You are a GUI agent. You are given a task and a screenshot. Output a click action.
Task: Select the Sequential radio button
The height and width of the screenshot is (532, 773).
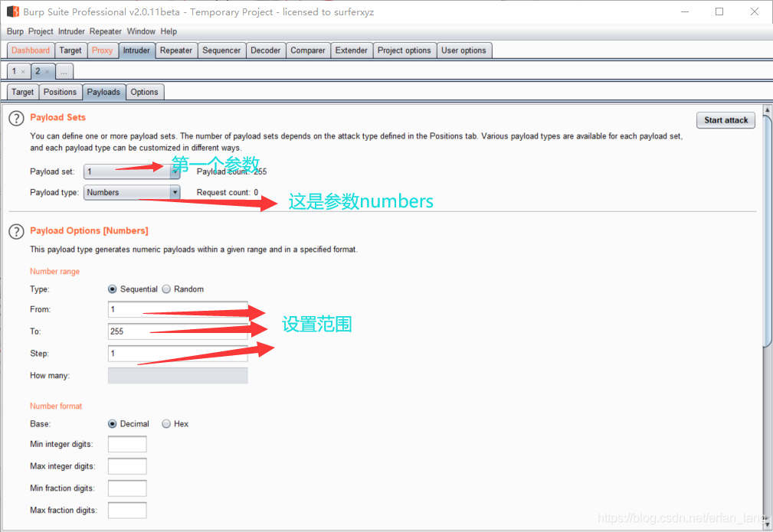113,289
